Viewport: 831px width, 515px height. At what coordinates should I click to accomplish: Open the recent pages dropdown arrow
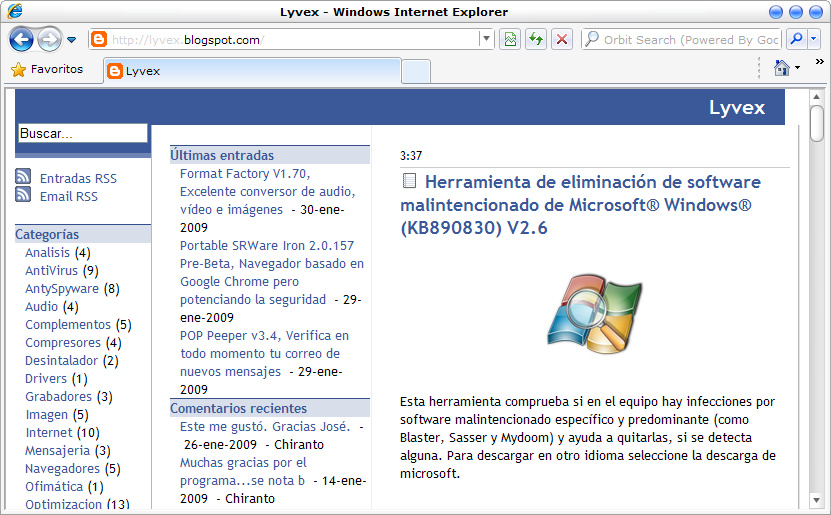point(72,40)
